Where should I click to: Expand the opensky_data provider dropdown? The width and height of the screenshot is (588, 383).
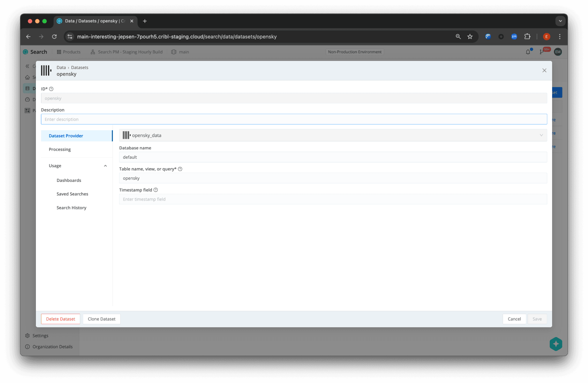(541, 135)
